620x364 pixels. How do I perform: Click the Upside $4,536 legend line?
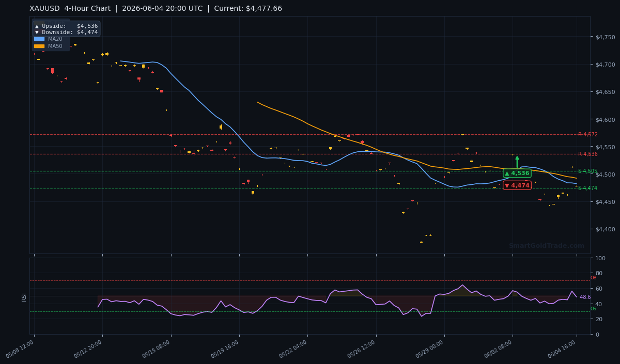click(x=66, y=26)
